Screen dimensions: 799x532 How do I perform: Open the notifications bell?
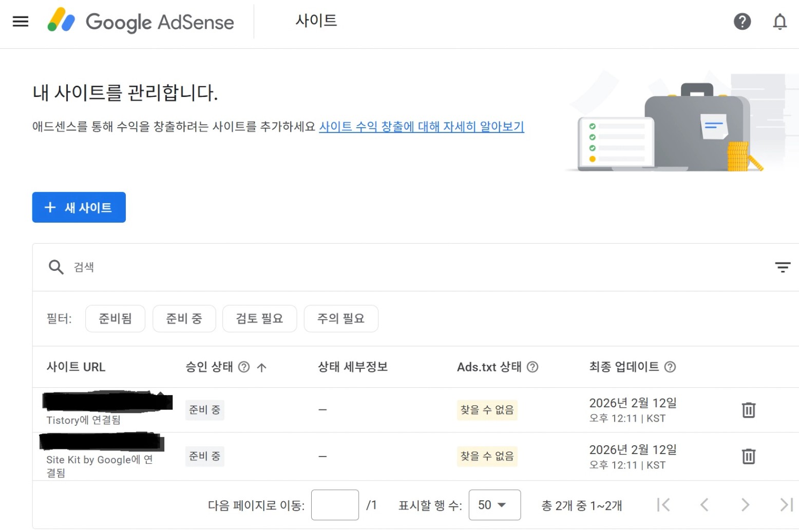tap(779, 22)
